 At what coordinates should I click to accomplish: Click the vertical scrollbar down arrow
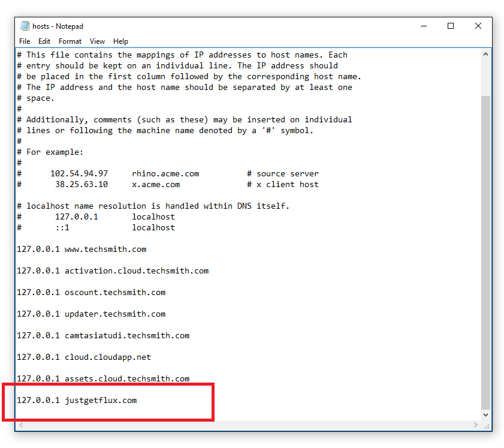pos(485,415)
